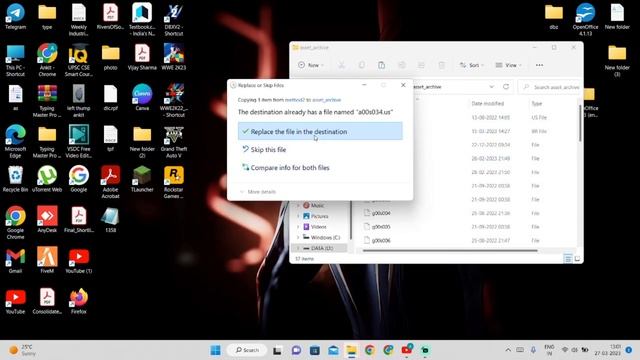The image size is (640, 360).
Task: Click the vertical scrollbar in file list
Action: pos(580,123)
